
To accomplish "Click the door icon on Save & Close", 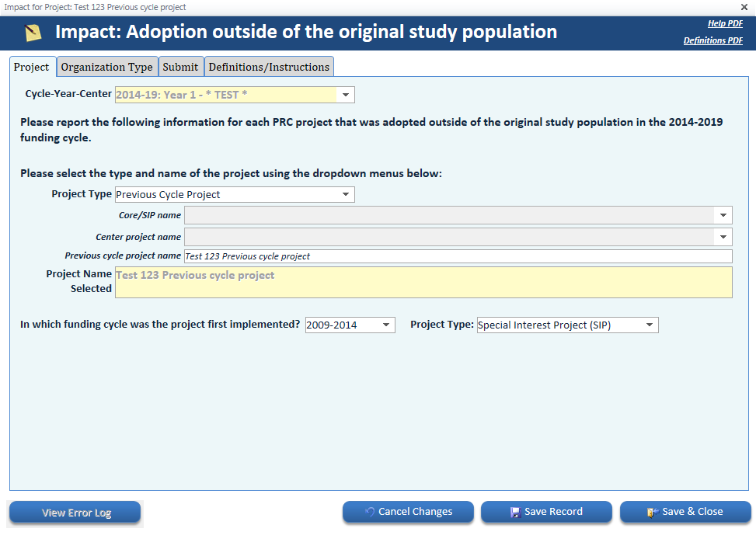I will coord(653,513).
